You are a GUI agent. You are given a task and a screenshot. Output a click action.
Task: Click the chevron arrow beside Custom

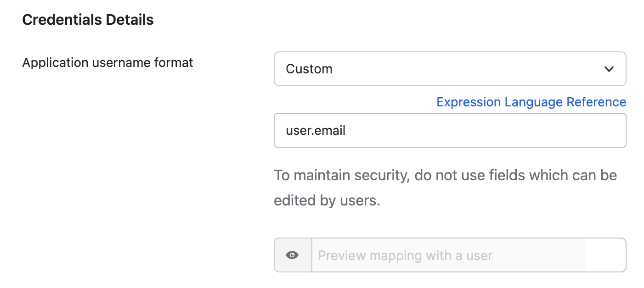click(x=609, y=69)
